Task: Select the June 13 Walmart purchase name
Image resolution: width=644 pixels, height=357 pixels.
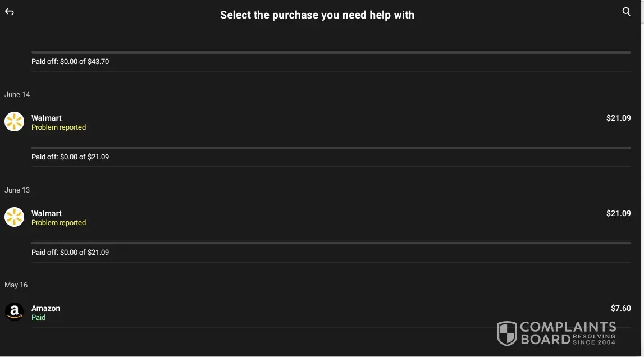Action: [x=47, y=213]
